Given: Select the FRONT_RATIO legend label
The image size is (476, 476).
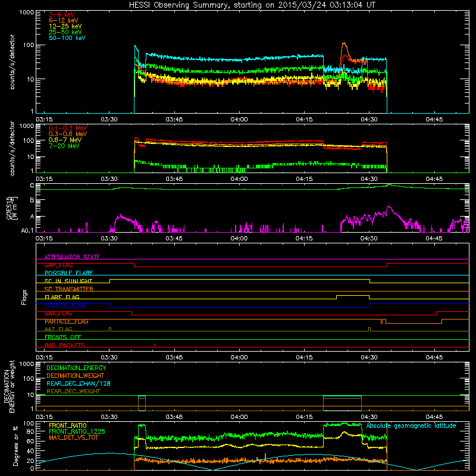Looking at the screenshot, I should coord(68,425).
